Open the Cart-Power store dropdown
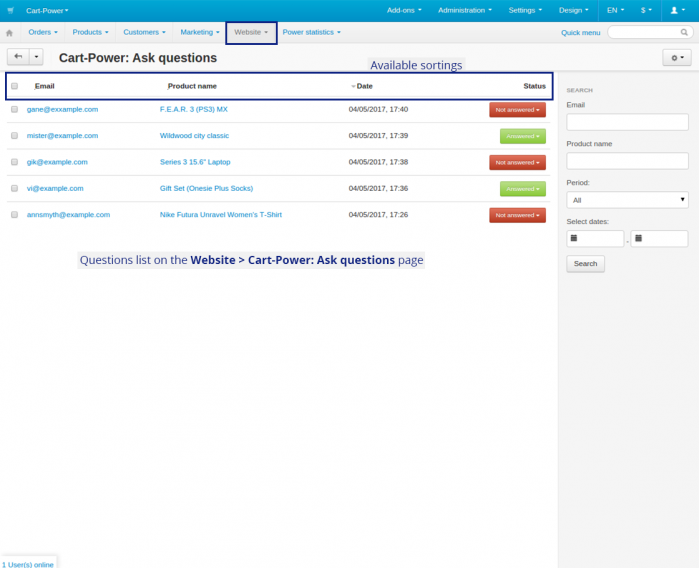700x568 pixels. pos(47,11)
